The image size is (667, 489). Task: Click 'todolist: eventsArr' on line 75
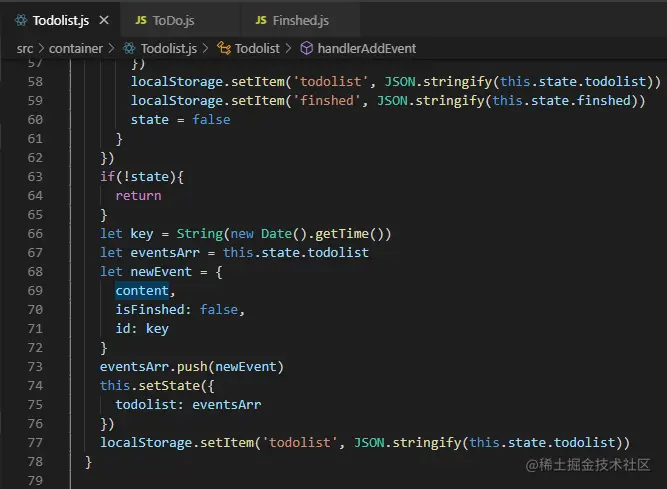188,404
